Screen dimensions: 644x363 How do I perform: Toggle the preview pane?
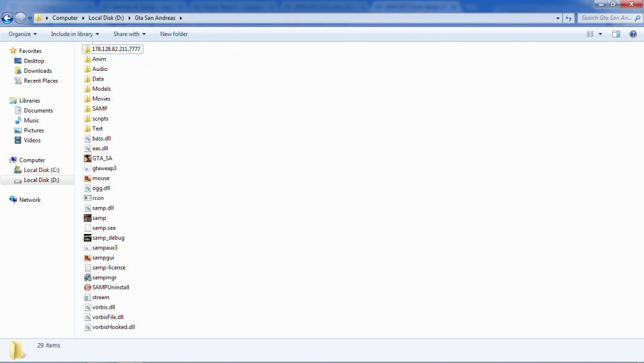[x=616, y=34]
